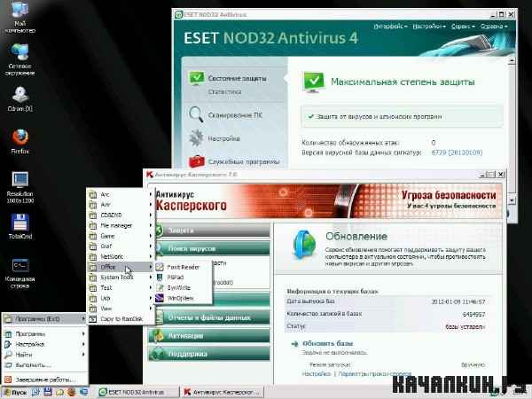Expand the Arc folder submenu
This screenshot has height=399, width=532.
(x=121, y=194)
